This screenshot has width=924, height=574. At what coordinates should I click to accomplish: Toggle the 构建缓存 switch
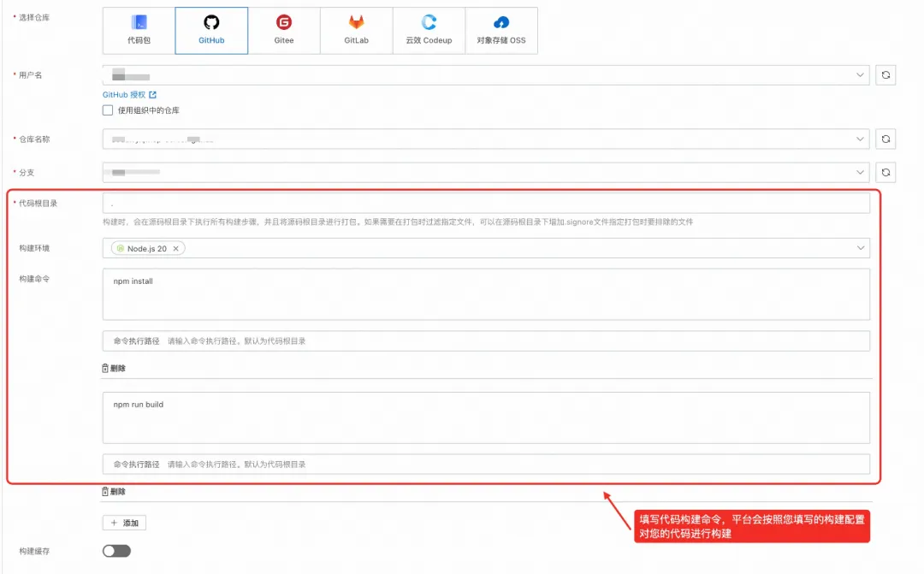pyautogui.click(x=116, y=551)
